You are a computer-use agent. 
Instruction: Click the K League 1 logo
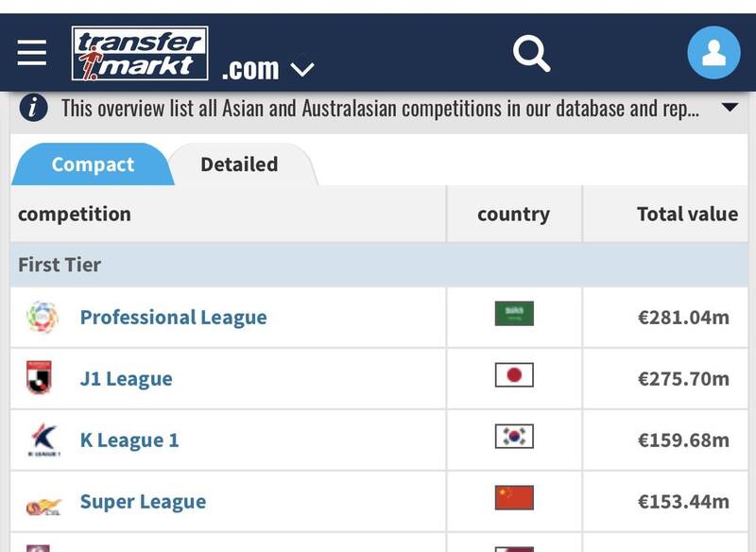point(43,440)
